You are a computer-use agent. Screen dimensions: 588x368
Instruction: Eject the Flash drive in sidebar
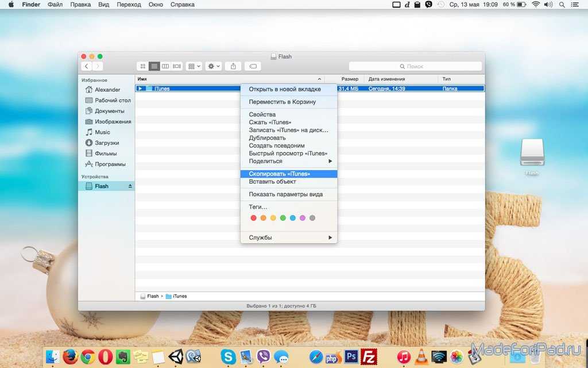coord(130,186)
